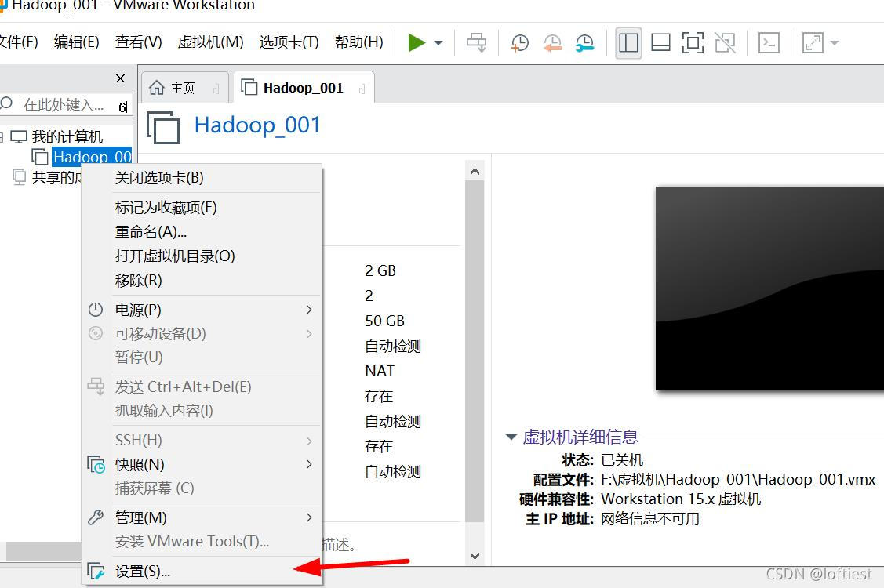Click the SSH(H) menu entry

pyautogui.click(x=202, y=440)
